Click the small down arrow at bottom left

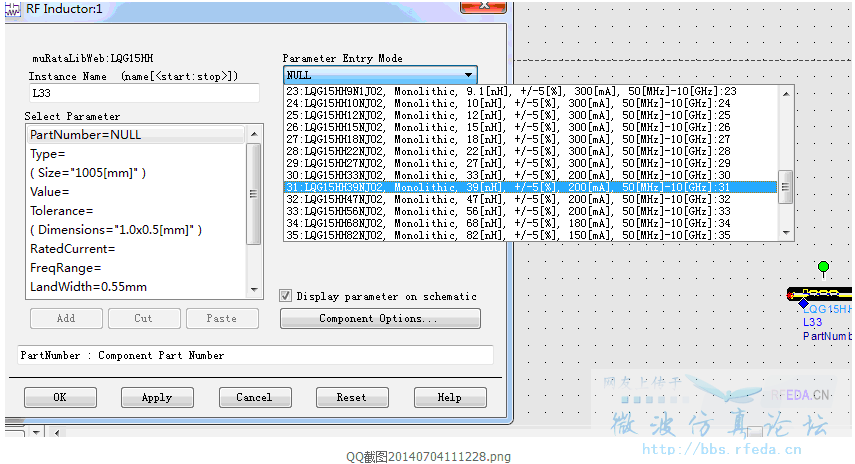point(36,433)
